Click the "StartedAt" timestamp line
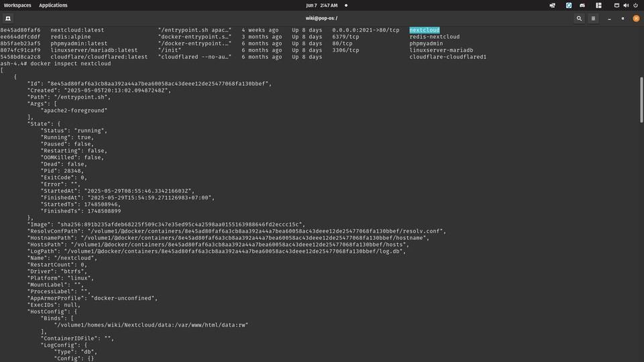The image size is (644, 362). click(x=117, y=191)
